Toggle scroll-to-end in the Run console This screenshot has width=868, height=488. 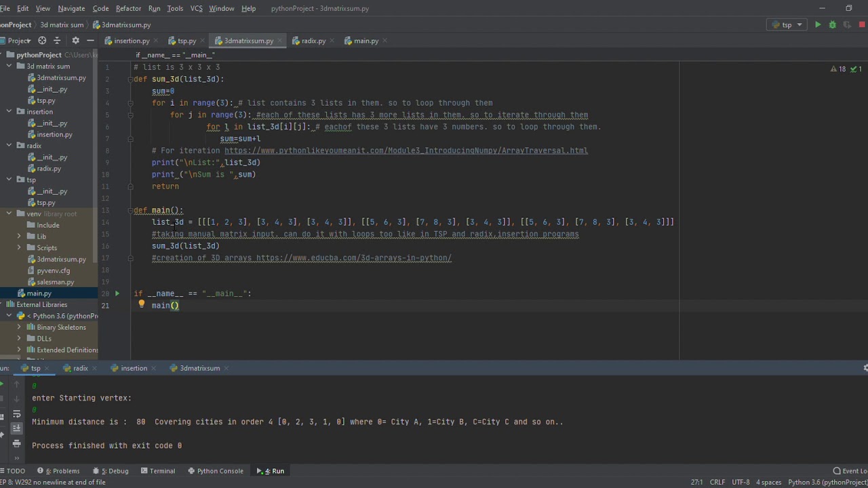coord(17,428)
